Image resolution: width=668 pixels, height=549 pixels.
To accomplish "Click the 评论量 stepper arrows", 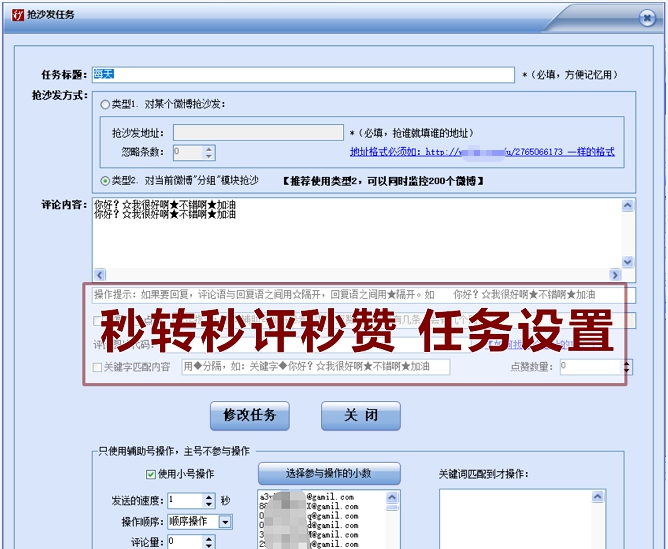I will point(209,542).
